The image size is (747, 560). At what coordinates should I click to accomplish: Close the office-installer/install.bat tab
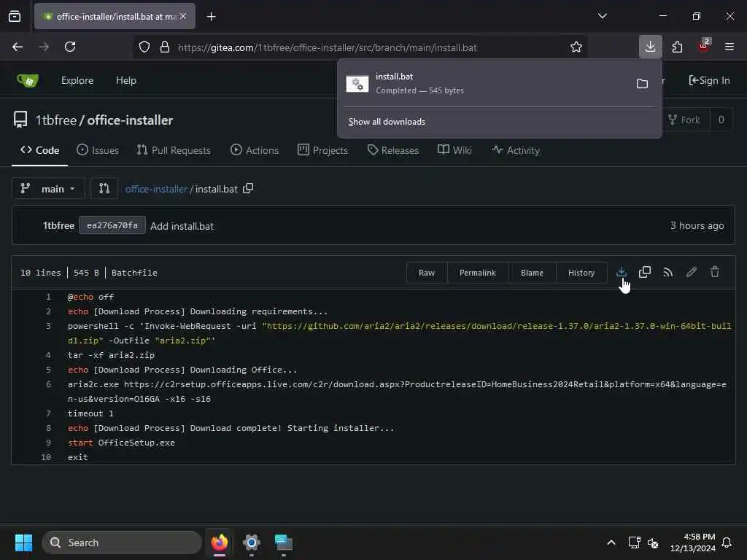click(x=183, y=16)
